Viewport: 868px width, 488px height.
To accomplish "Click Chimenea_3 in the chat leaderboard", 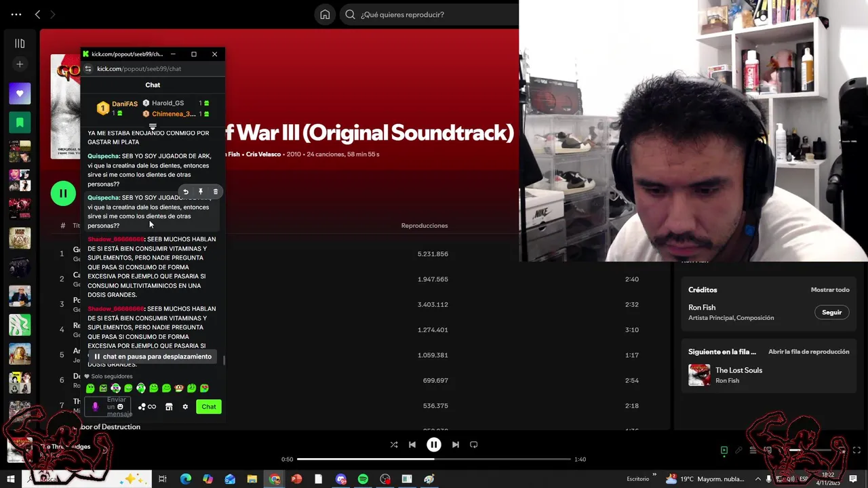I will 174,114.
